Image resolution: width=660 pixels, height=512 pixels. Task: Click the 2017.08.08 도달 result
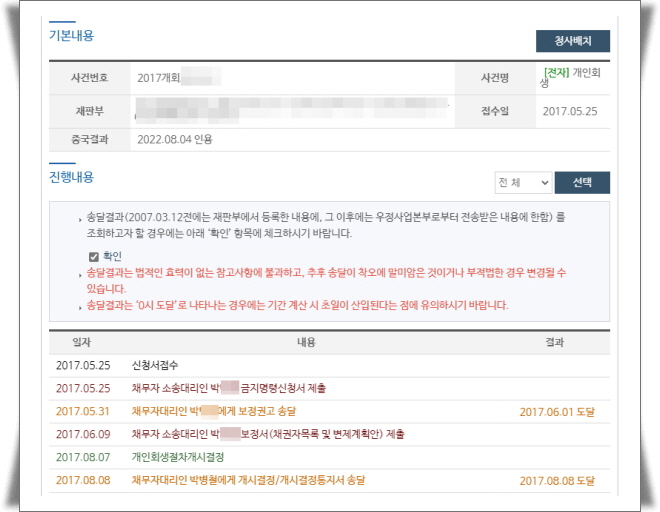click(x=556, y=480)
